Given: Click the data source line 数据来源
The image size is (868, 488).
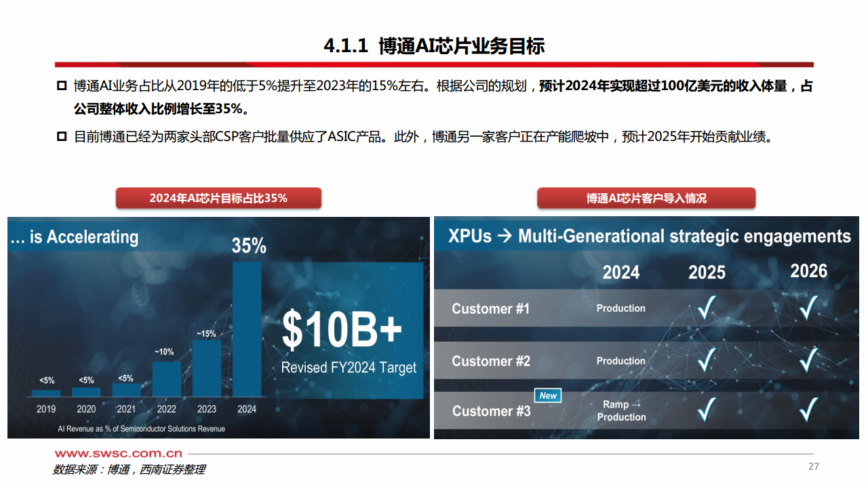Looking at the screenshot, I should [129, 469].
